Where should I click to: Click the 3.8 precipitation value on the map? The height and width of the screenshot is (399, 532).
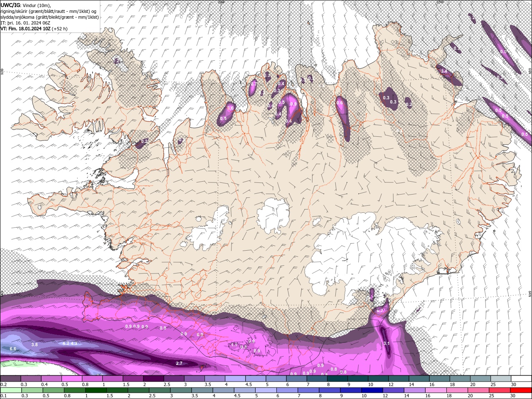point(34,345)
